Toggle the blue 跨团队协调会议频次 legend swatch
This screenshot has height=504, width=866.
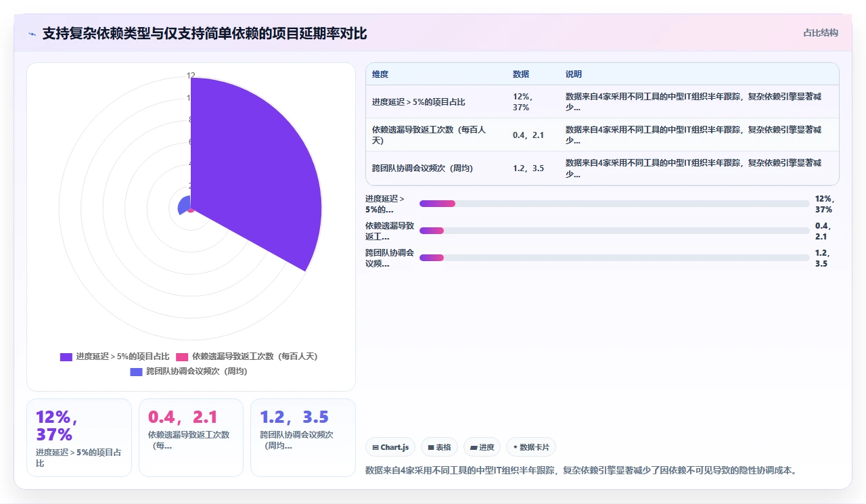tap(136, 371)
